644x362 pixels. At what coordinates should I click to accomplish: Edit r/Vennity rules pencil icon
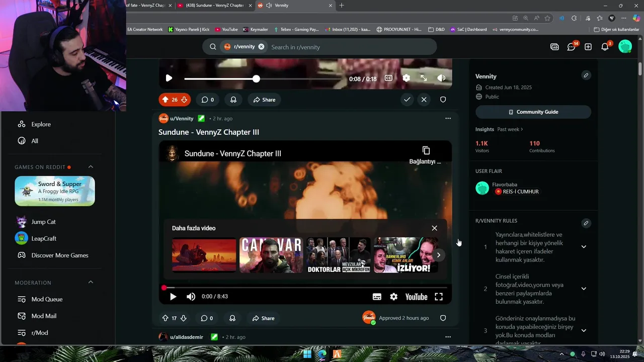[x=586, y=223]
